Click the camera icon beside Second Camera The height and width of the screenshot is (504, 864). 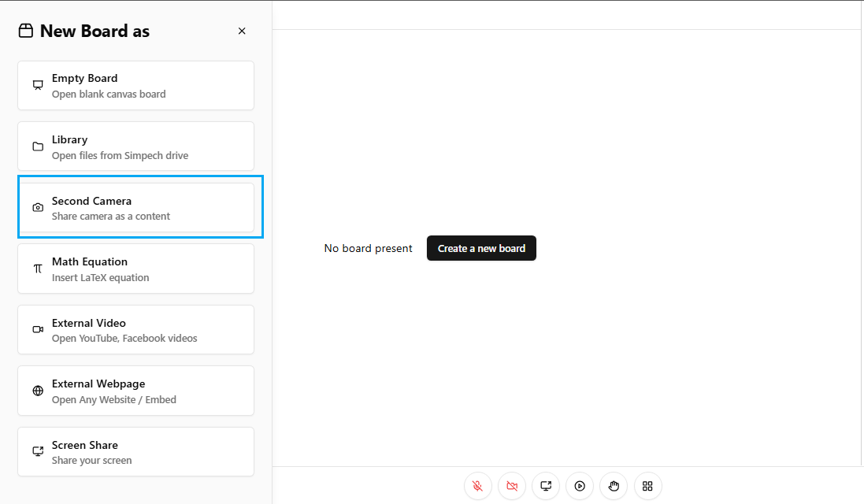pyautogui.click(x=38, y=208)
